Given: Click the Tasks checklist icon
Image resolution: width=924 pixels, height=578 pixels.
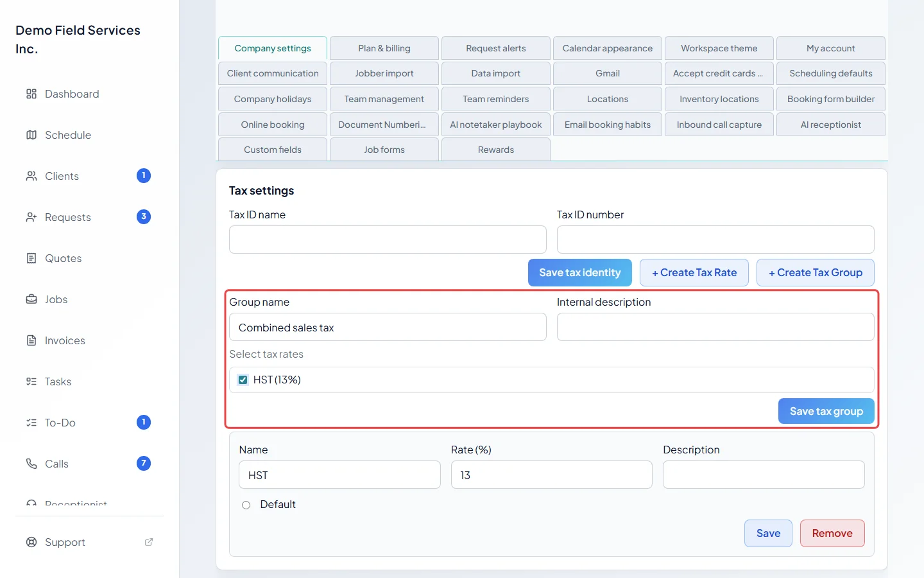Looking at the screenshot, I should pyautogui.click(x=31, y=381).
